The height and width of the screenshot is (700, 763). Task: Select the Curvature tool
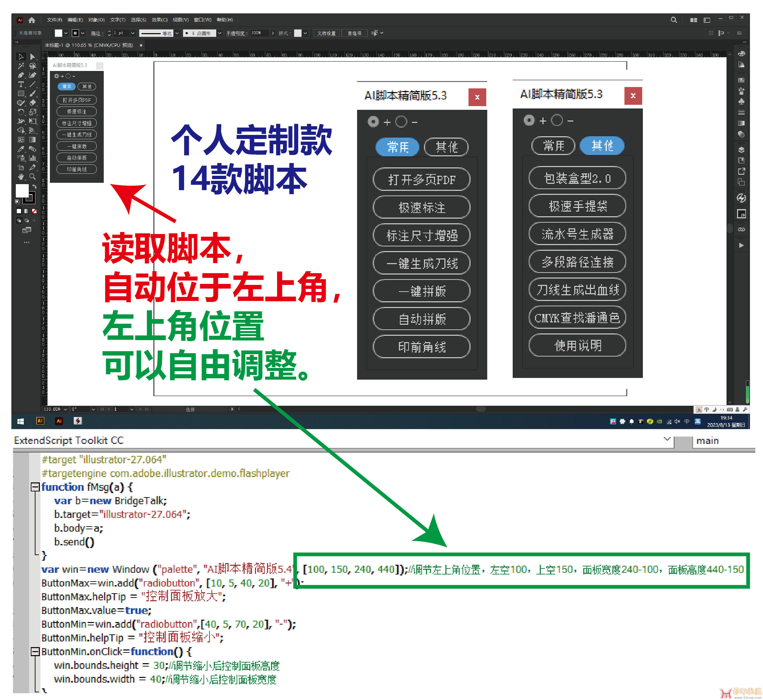point(32,75)
